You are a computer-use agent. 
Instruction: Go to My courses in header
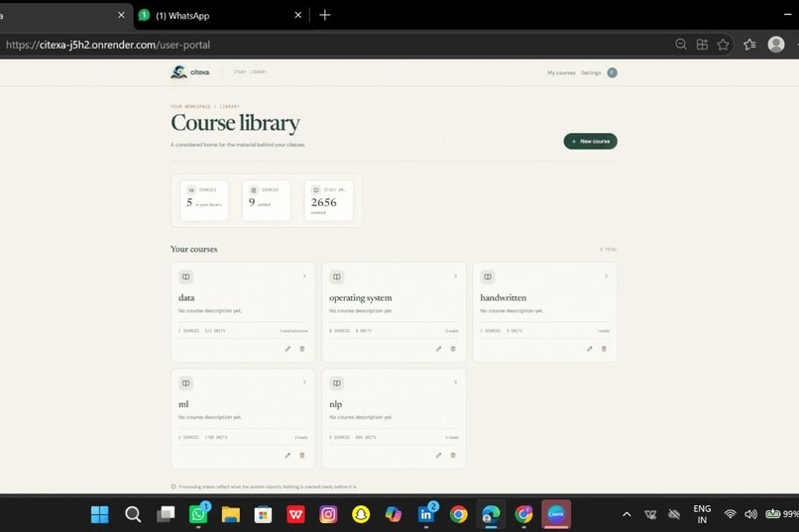coord(561,72)
